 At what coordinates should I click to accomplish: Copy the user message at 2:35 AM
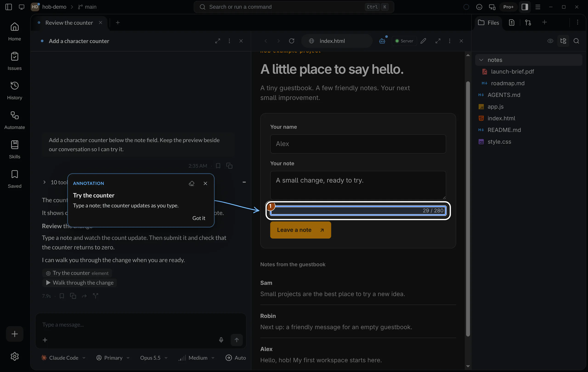coord(229,166)
